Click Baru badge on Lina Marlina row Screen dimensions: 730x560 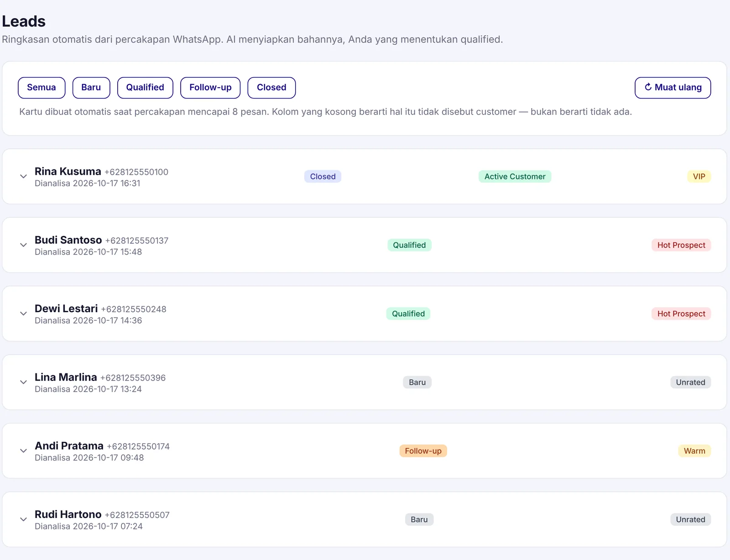point(417,382)
